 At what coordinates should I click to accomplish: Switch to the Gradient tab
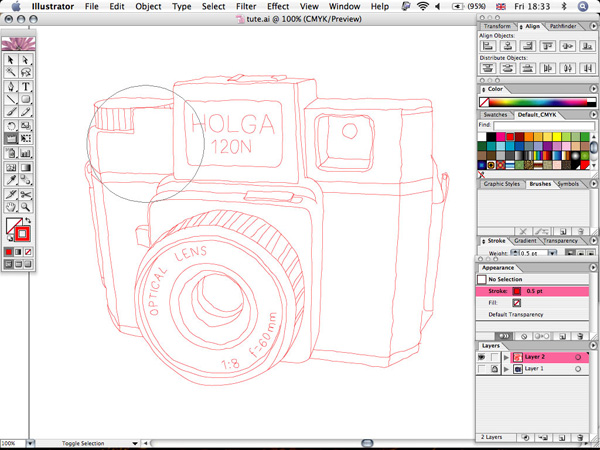(x=525, y=241)
